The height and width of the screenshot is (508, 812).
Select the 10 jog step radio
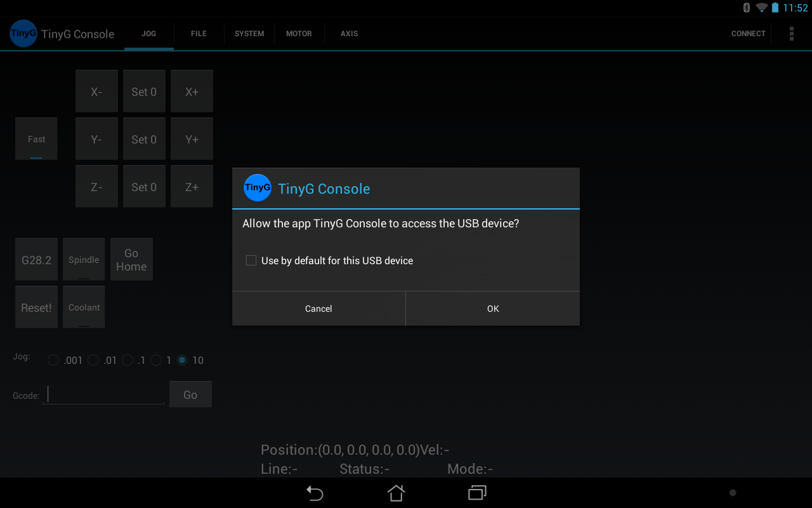coord(182,360)
